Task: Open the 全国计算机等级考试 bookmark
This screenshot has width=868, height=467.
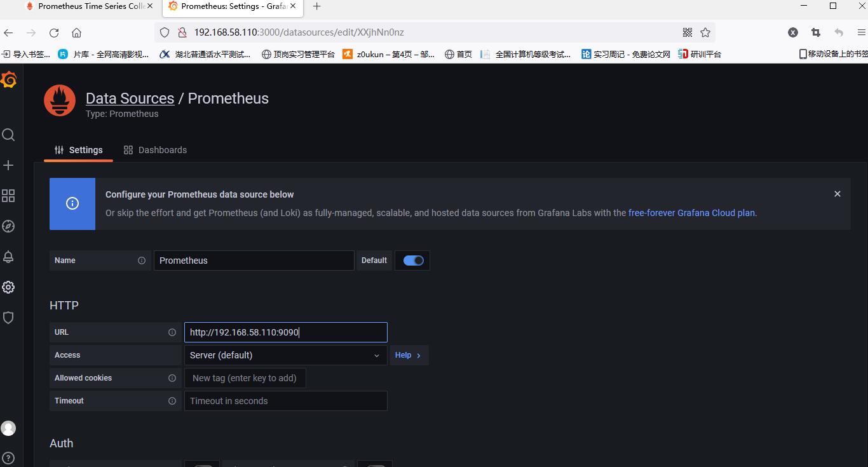Action: tap(526, 54)
